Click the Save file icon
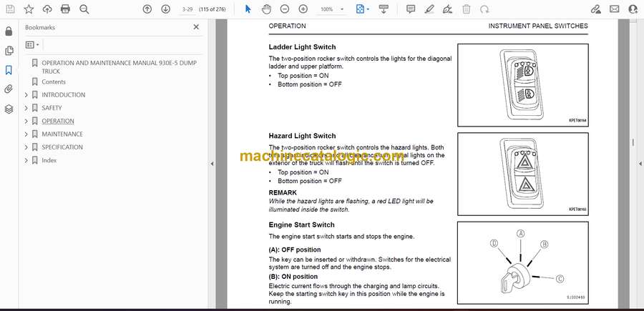 coord(10,9)
